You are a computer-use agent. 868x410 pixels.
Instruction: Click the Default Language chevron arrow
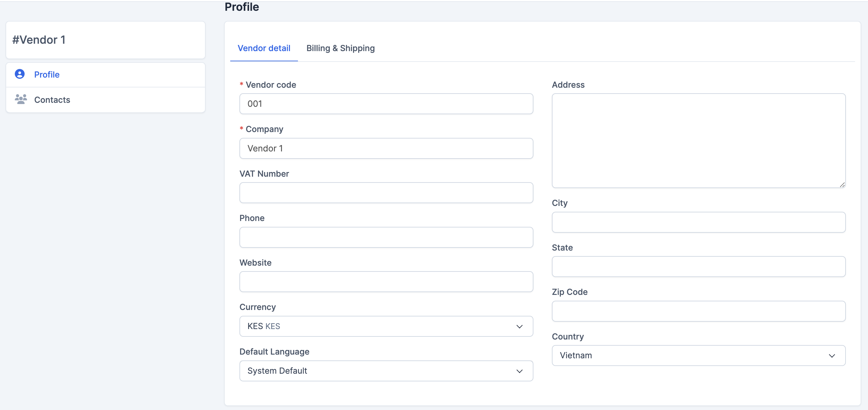coord(519,371)
